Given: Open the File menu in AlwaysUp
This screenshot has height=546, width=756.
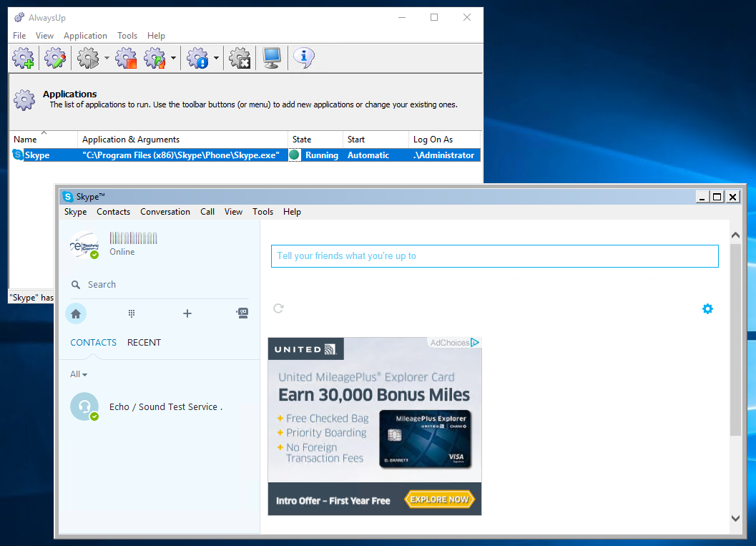Looking at the screenshot, I should (x=19, y=36).
